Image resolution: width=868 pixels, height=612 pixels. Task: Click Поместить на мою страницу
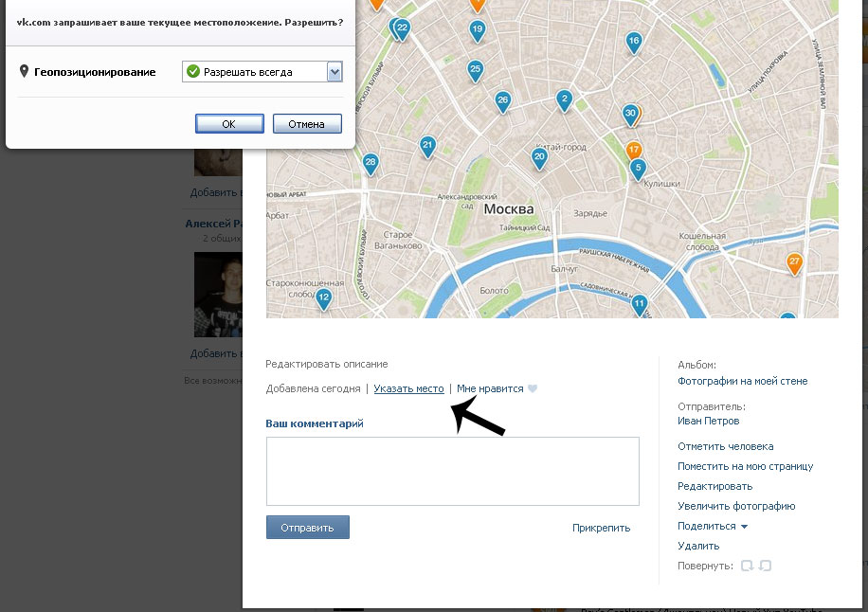745,466
